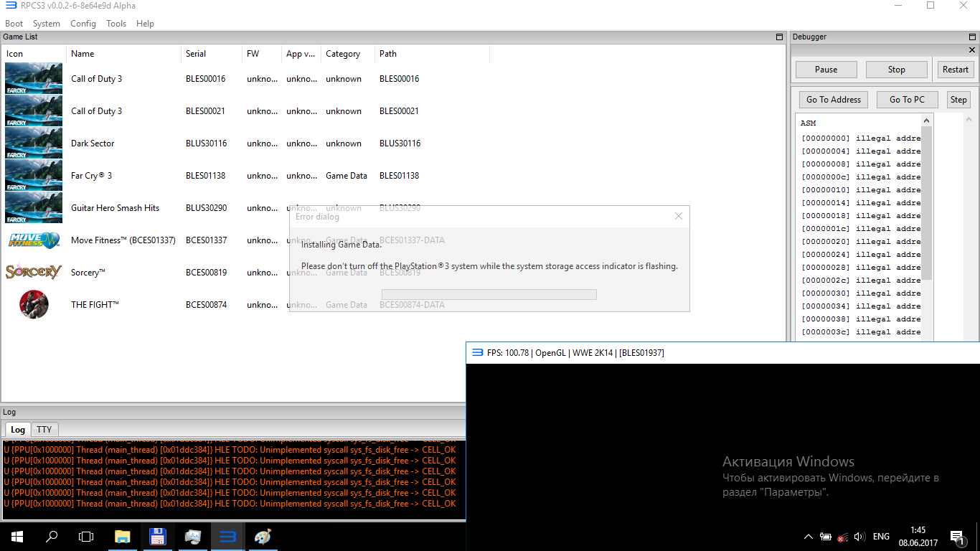Show hidden system tray icons
Viewport: 980px width, 551px height.
[809, 537]
